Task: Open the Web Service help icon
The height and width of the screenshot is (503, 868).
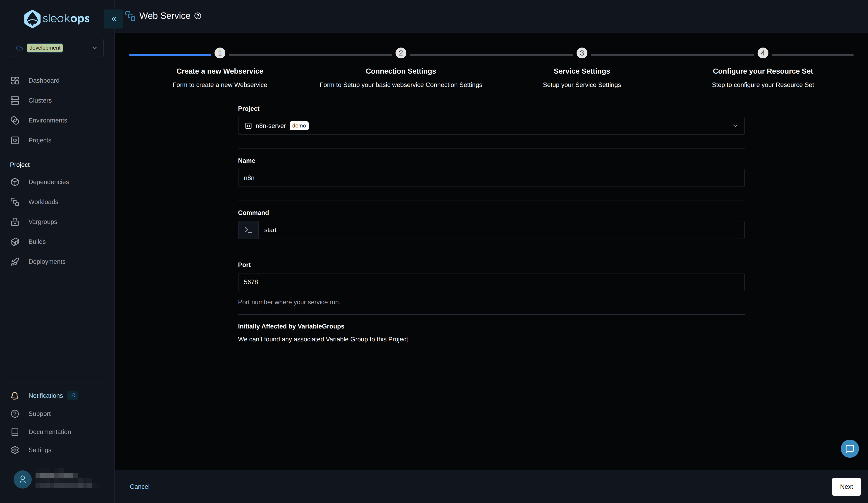Action: (x=197, y=16)
